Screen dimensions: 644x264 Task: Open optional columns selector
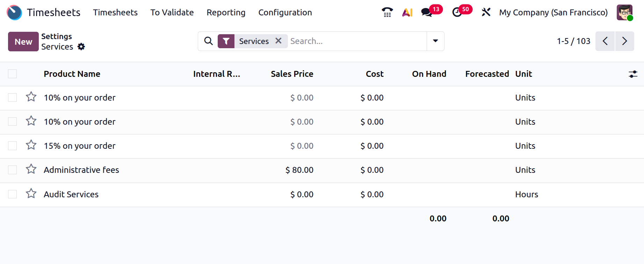633,74
